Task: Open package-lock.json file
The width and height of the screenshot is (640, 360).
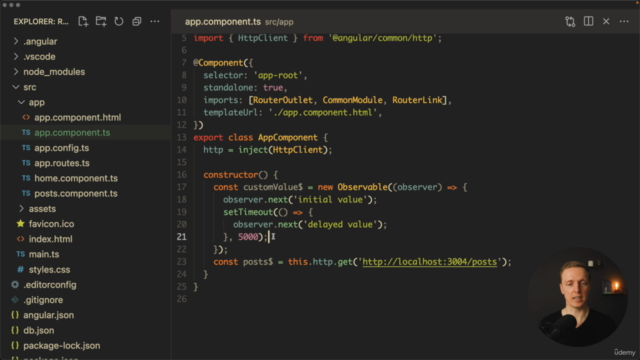Action: pos(62,346)
